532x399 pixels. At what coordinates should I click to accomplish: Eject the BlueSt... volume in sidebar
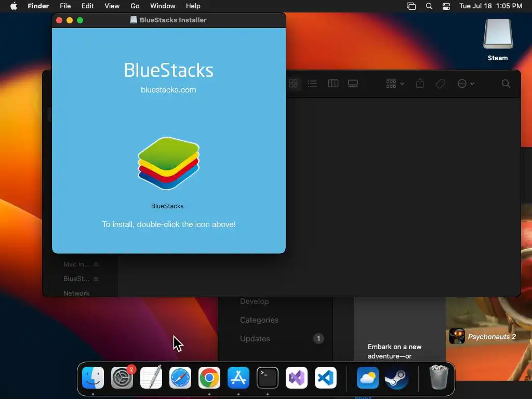pos(96,278)
